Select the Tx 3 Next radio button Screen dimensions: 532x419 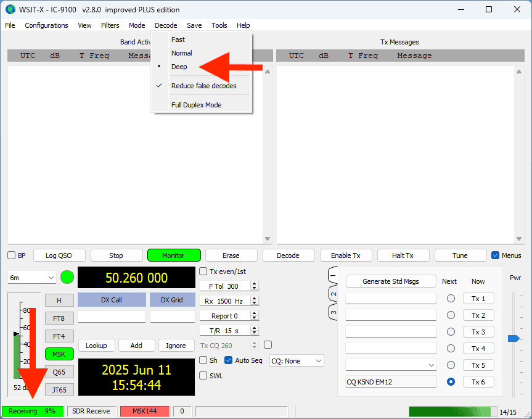tap(451, 332)
